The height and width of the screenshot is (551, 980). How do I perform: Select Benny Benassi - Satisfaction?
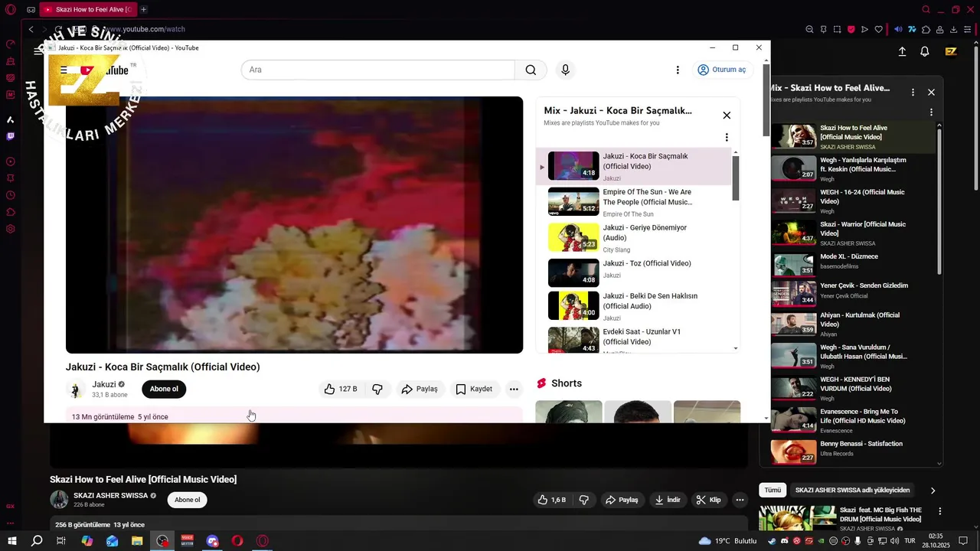point(853,450)
